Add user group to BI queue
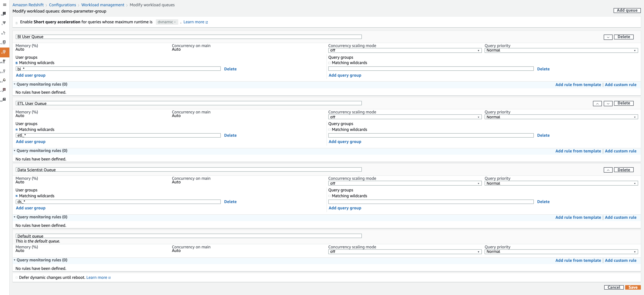The width and height of the screenshot is (644, 295). tap(31, 75)
